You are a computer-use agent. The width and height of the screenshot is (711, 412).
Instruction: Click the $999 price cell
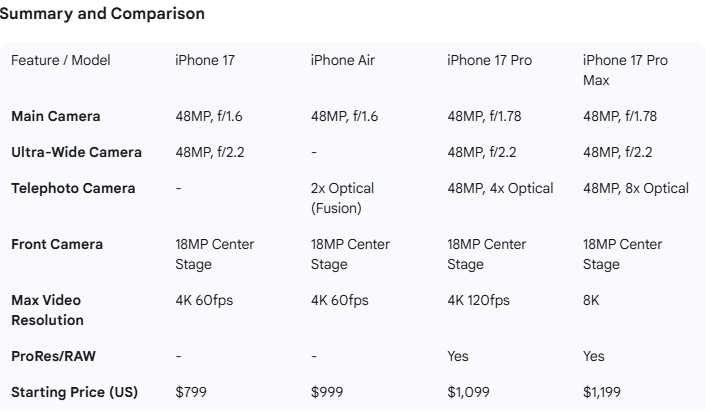point(328,391)
